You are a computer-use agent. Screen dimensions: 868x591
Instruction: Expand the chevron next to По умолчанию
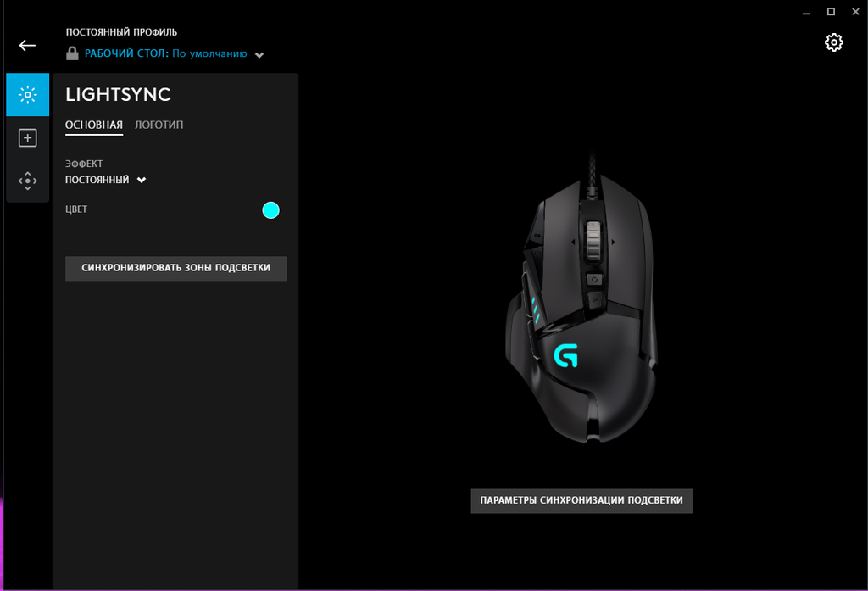tap(259, 55)
